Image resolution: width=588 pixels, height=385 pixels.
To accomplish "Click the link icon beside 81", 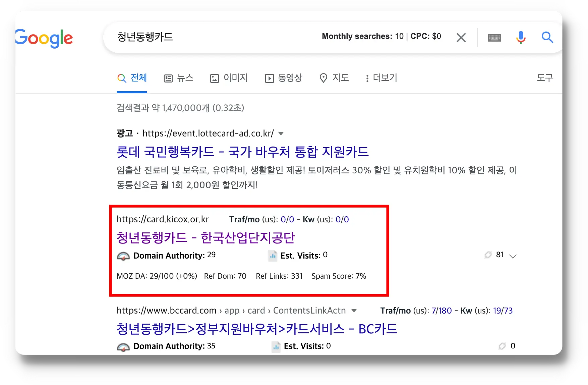I will click(x=488, y=255).
